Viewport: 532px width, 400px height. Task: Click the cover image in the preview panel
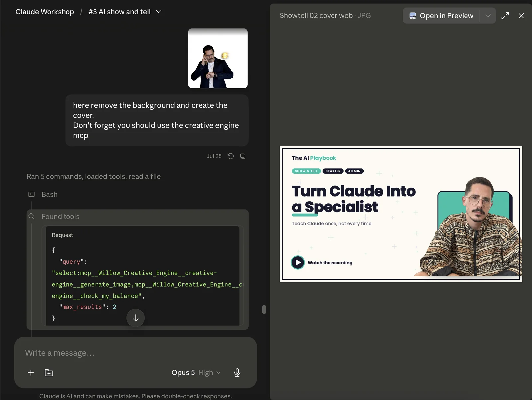[401, 214]
